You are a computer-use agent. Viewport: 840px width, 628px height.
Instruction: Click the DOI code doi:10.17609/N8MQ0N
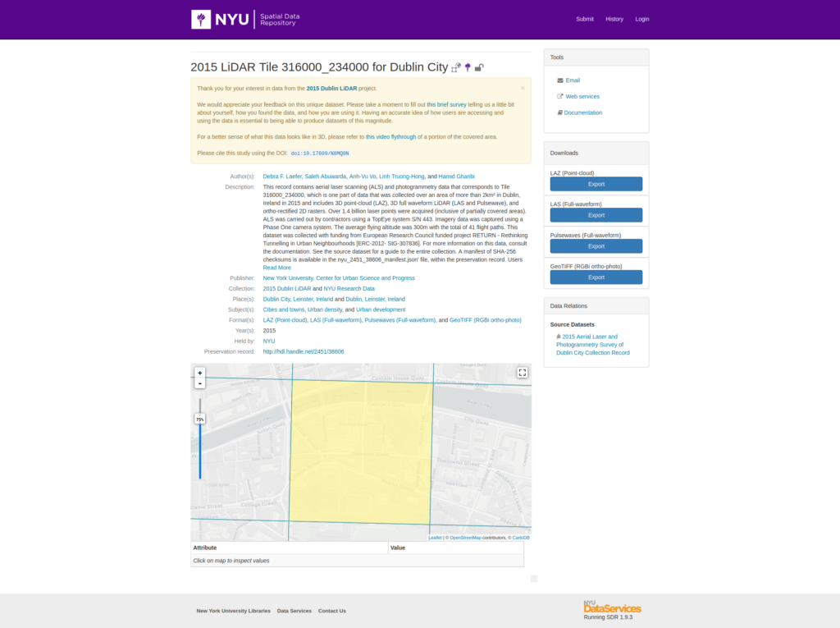pos(320,154)
